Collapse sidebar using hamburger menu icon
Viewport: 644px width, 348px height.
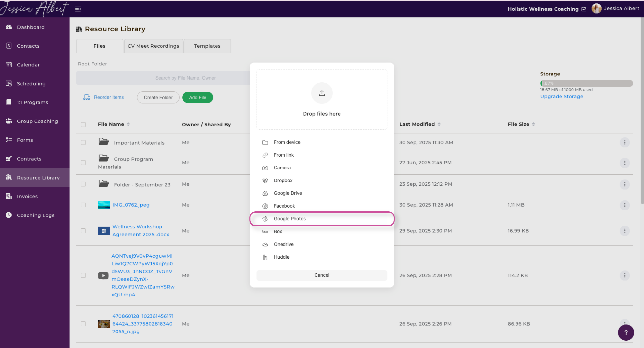click(x=78, y=9)
